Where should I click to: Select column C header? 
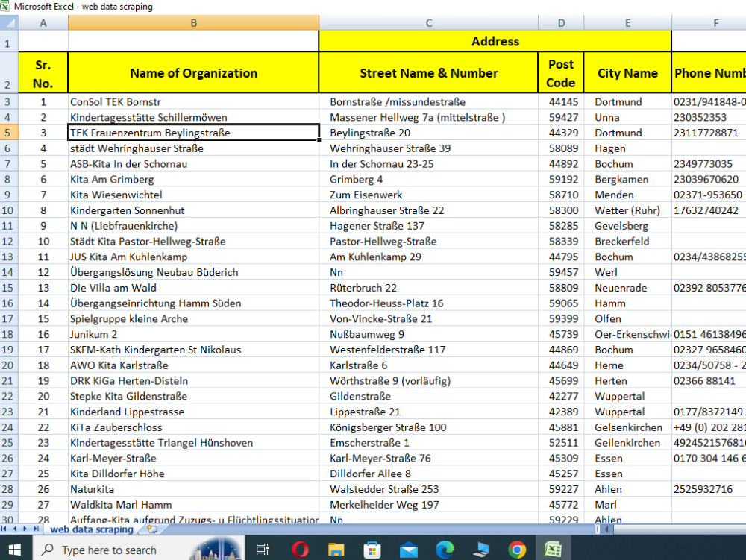tap(428, 23)
